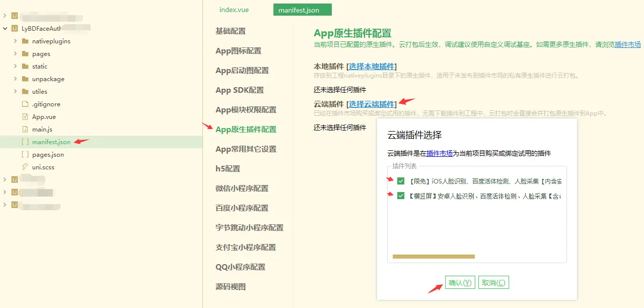Screen dimensions: 644x308
Task: Uncheck the iOS人脸识别 plugin checkbox
Action: click(x=401, y=181)
